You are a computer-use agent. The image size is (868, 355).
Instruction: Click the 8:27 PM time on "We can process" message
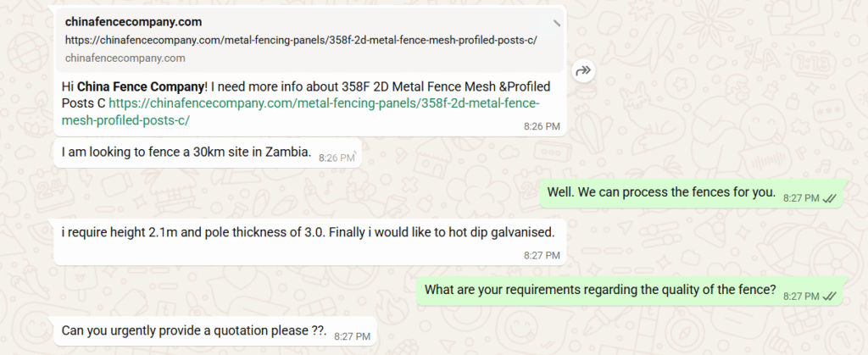(800, 198)
